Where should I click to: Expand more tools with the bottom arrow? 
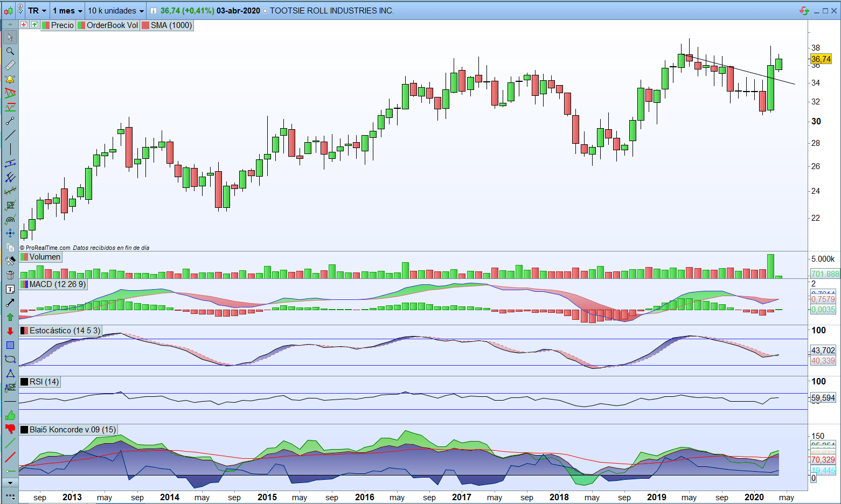click(x=10, y=483)
